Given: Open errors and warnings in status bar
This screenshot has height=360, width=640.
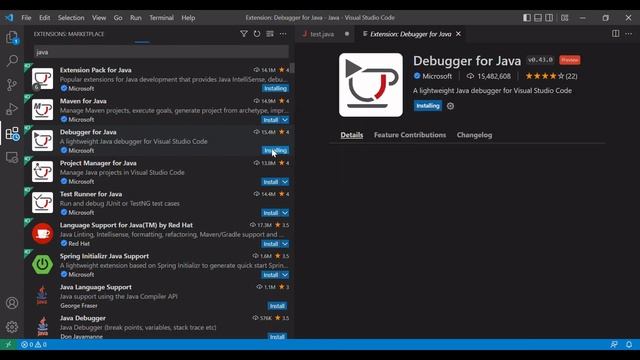Looking at the screenshot, I should pos(34,344).
